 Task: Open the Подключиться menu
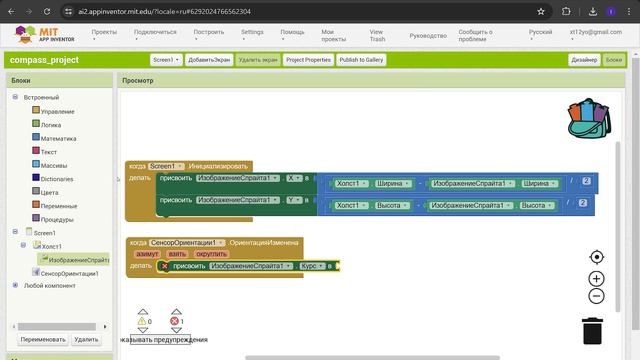click(155, 35)
